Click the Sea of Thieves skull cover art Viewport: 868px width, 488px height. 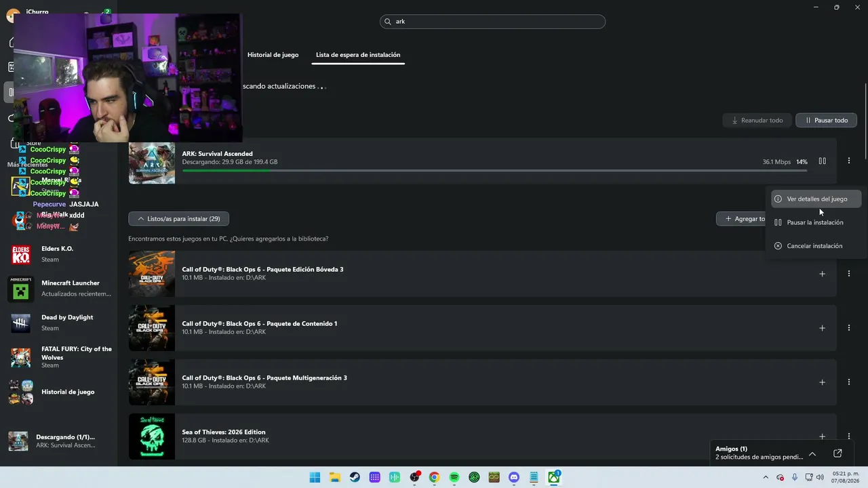(x=152, y=436)
